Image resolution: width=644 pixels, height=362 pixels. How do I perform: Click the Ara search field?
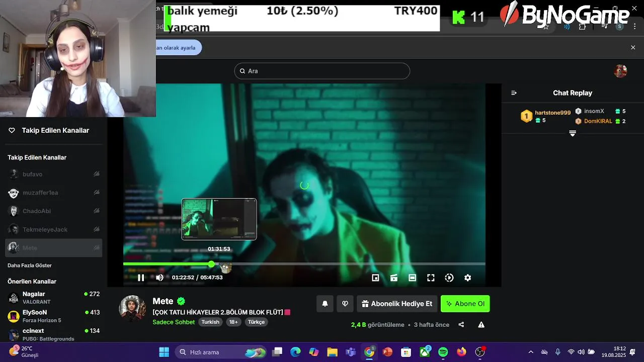322,71
